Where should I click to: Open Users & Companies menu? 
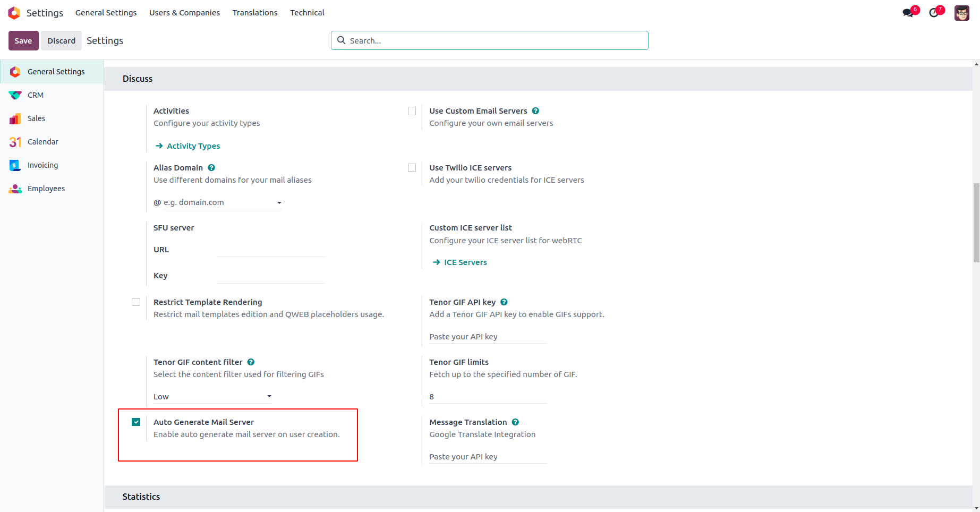click(x=184, y=13)
